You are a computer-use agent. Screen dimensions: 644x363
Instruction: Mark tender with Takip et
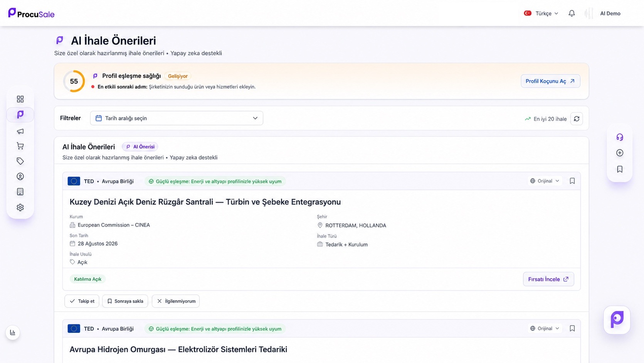point(82,301)
